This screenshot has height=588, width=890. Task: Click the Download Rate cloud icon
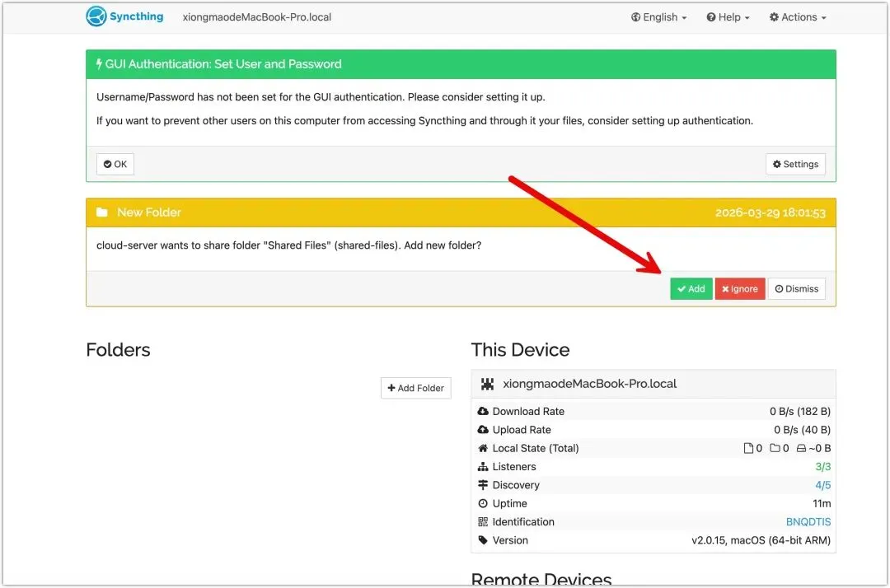coord(483,411)
